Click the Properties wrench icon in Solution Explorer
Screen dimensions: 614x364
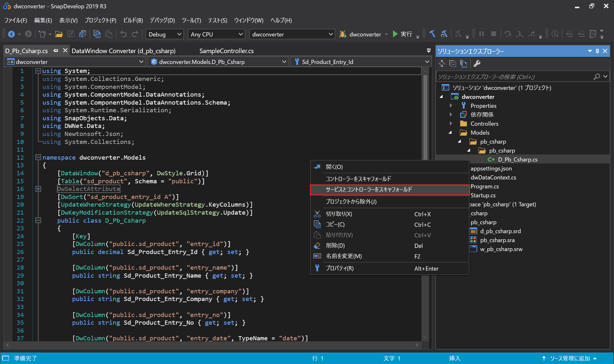click(477, 64)
